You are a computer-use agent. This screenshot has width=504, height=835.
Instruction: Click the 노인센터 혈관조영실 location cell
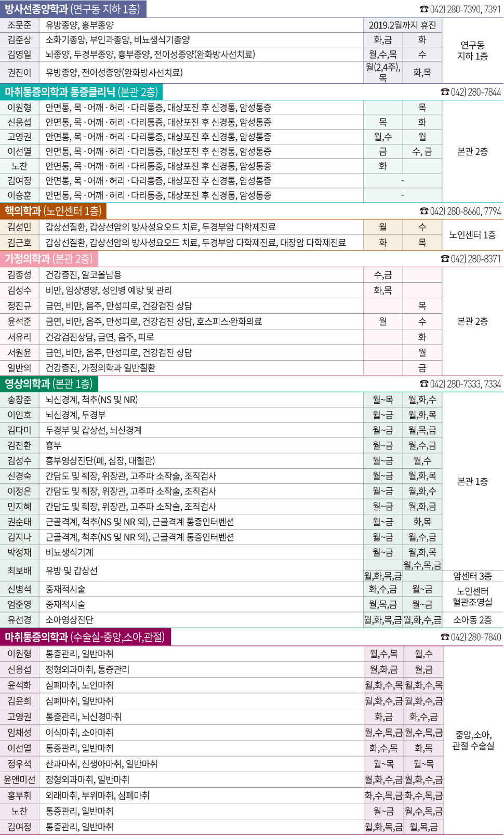point(472,597)
